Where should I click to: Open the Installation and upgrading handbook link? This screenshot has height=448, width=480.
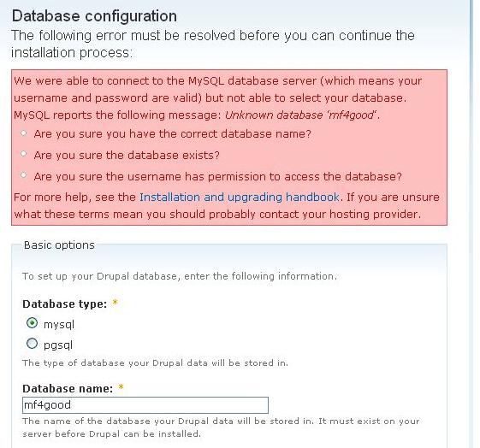240,197
